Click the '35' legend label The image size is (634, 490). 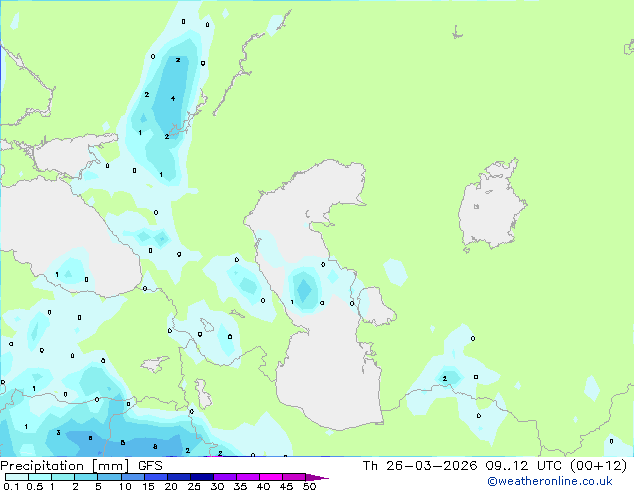240,486
